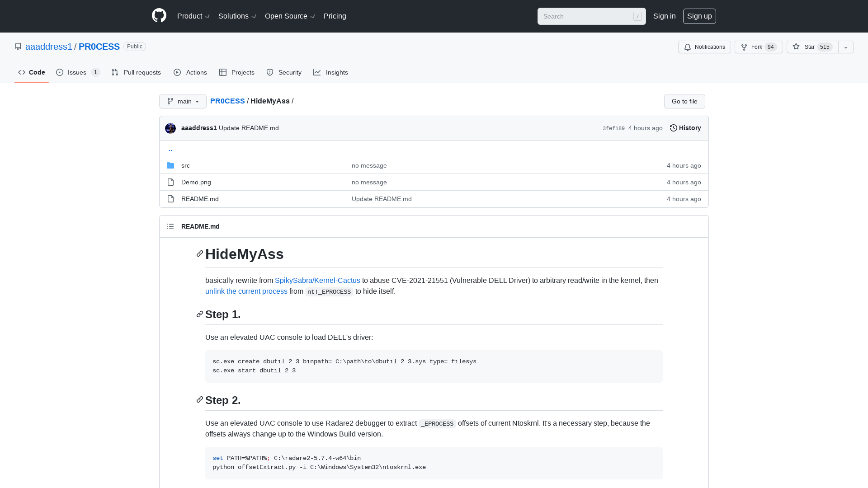
Task: Click the GitHub logo in the header
Action: [x=159, y=16]
